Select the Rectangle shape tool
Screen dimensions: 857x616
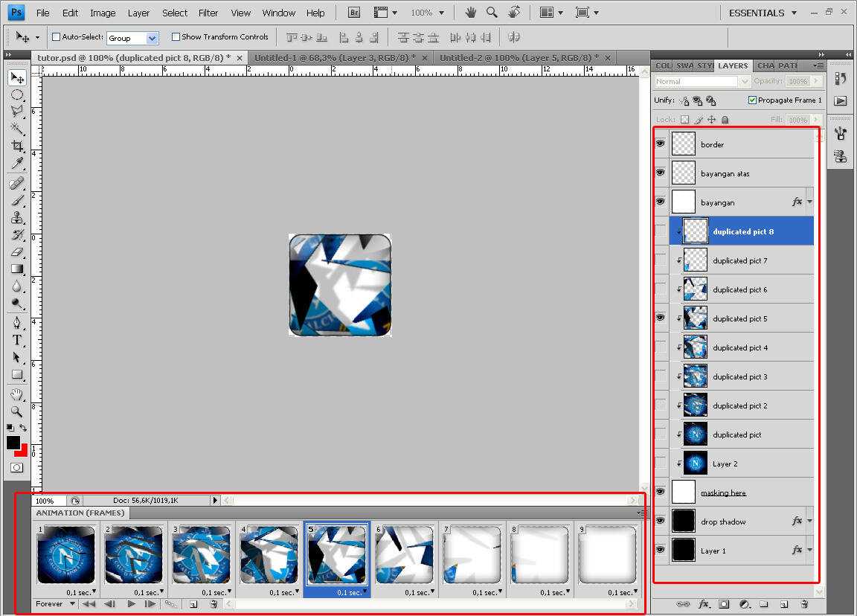pos(17,374)
